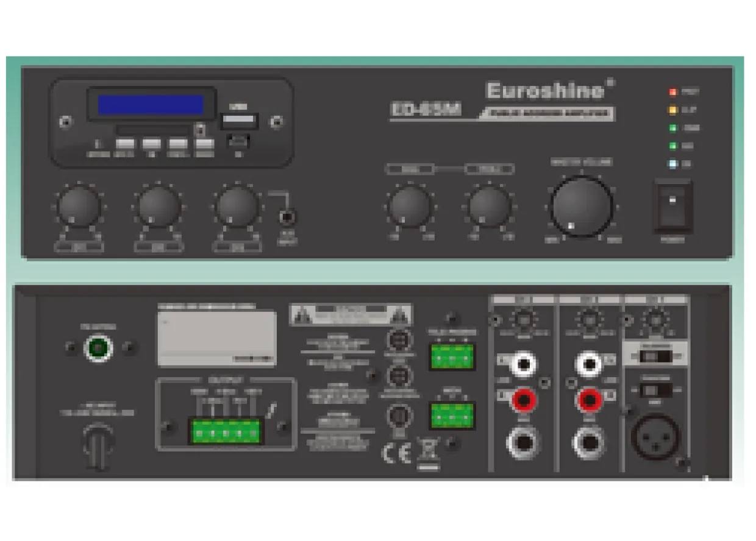
Task: Click the grey rating label plate on the rear panel
Action: (216, 339)
